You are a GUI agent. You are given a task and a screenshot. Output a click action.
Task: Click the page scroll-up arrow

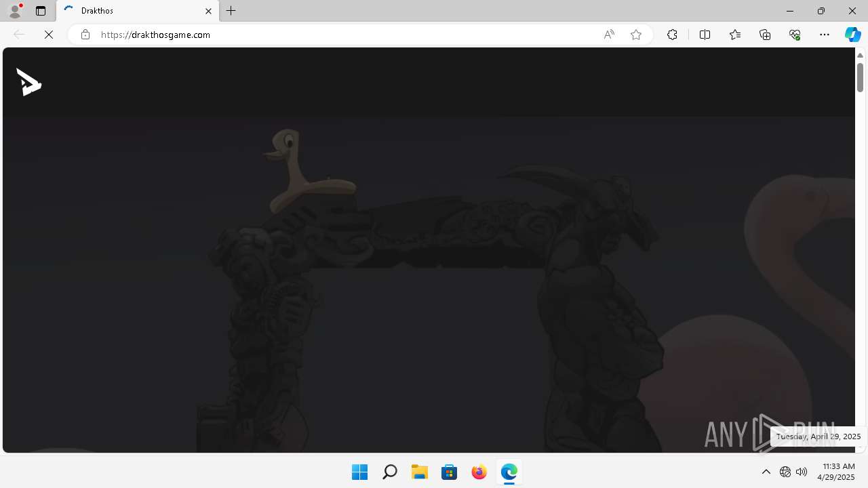tap(860, 55)
